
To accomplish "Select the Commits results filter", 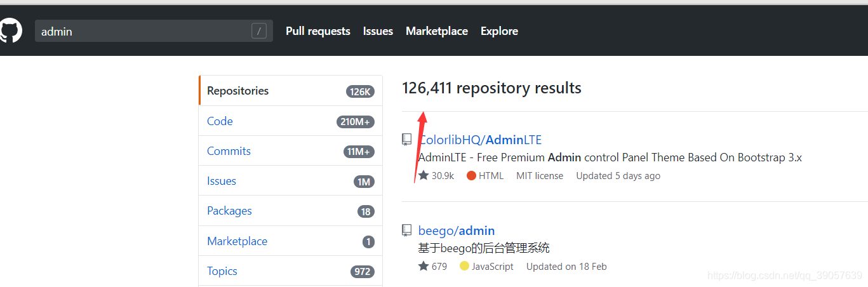I will [x=291, y=150].
